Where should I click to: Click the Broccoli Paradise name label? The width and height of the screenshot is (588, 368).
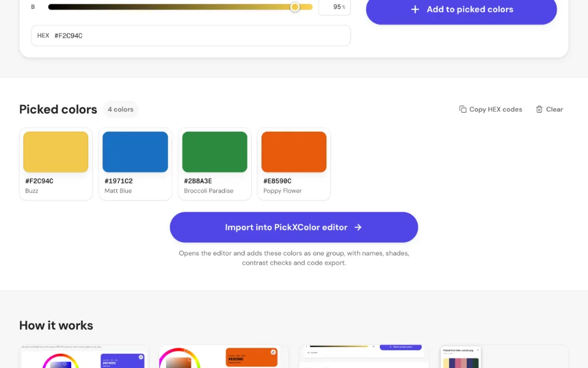[208, 191]
